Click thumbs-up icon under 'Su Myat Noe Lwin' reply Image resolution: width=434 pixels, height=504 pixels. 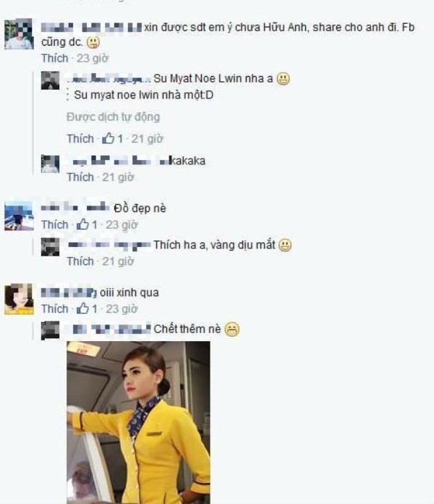[x=109, y=138]
